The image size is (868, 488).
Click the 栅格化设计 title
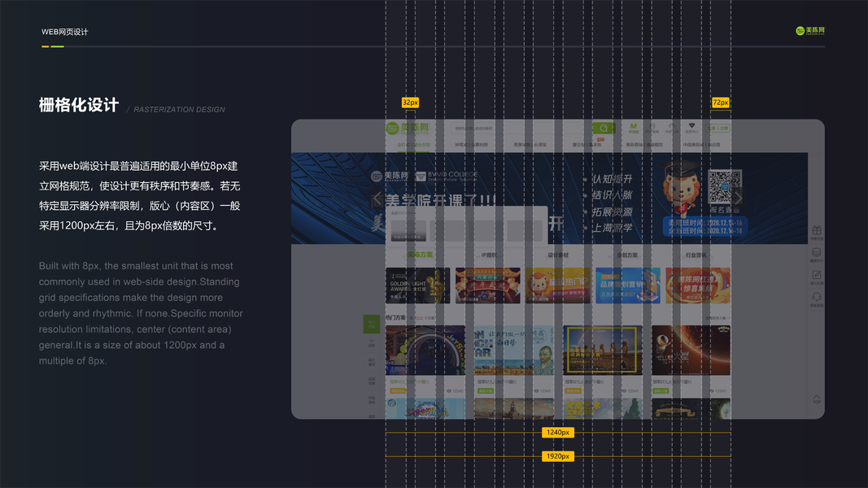(x=79, y=105)
